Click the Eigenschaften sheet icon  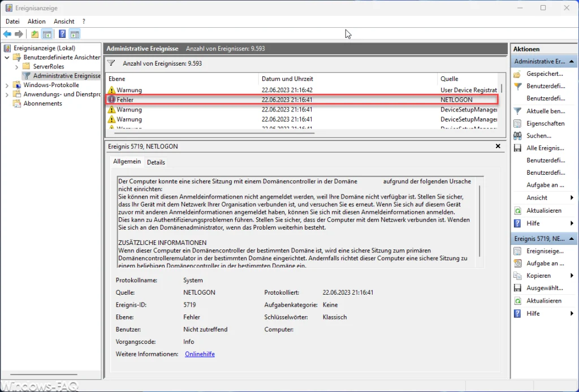518,123
